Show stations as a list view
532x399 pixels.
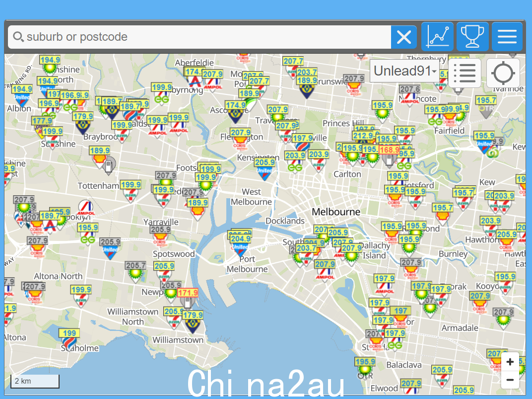465,73
